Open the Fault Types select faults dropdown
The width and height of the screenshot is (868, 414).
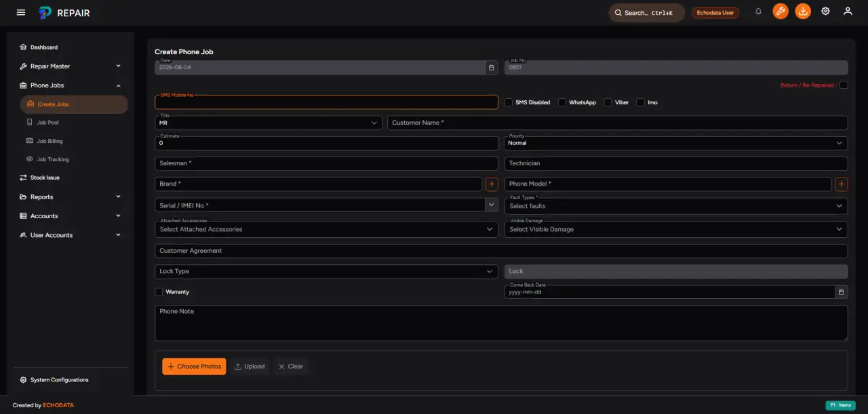click(676, 205)
